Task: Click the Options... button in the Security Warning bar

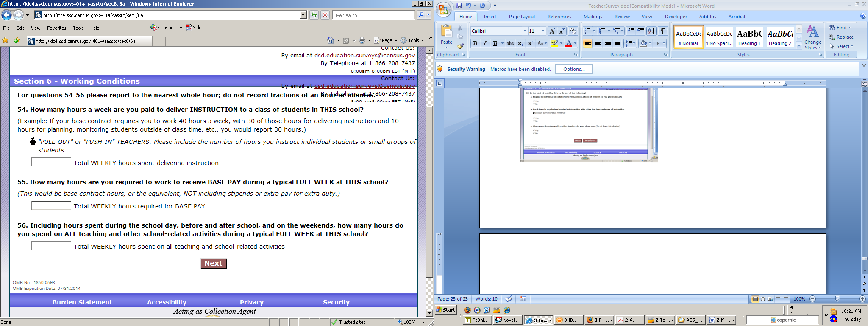Action: [574, 69]
